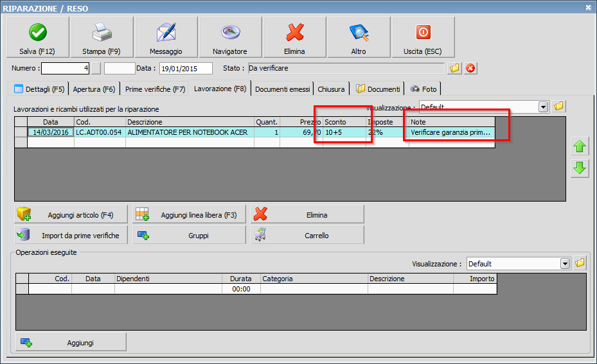Switch to the Chiusura tab
The image size is (597, 364).
tap(331, 89)
